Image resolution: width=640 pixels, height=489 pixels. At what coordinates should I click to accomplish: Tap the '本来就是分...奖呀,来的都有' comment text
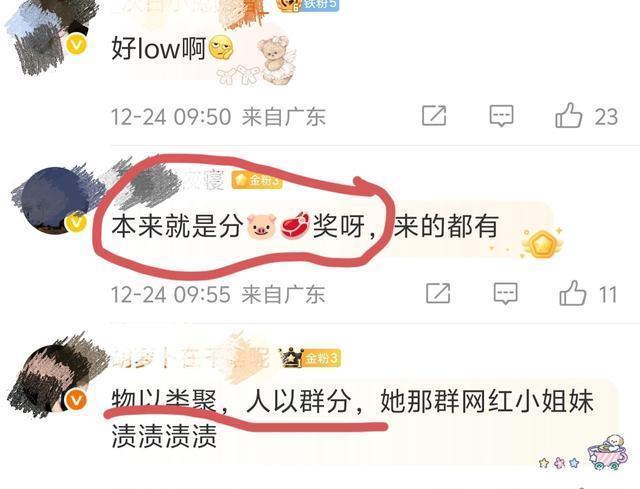pos(304,226)
